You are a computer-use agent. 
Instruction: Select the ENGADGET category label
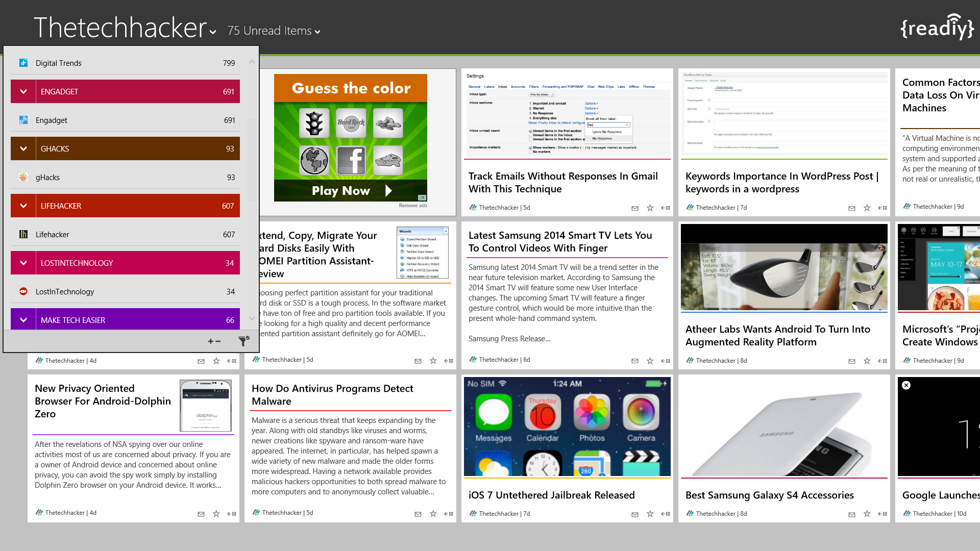[59, 92]
